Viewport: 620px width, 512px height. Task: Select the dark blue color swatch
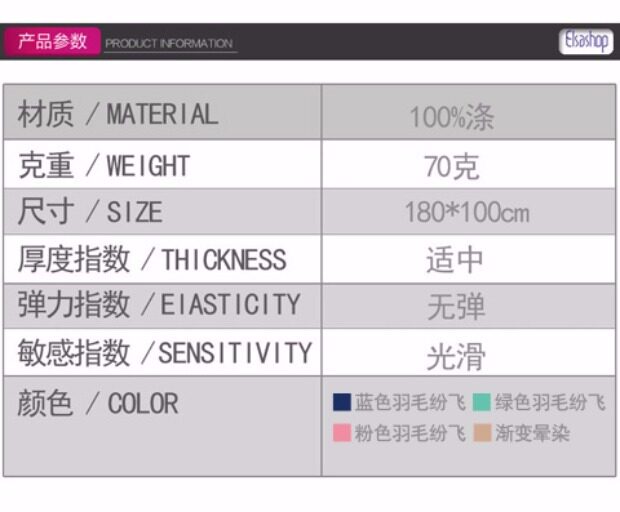coord(342,403)
